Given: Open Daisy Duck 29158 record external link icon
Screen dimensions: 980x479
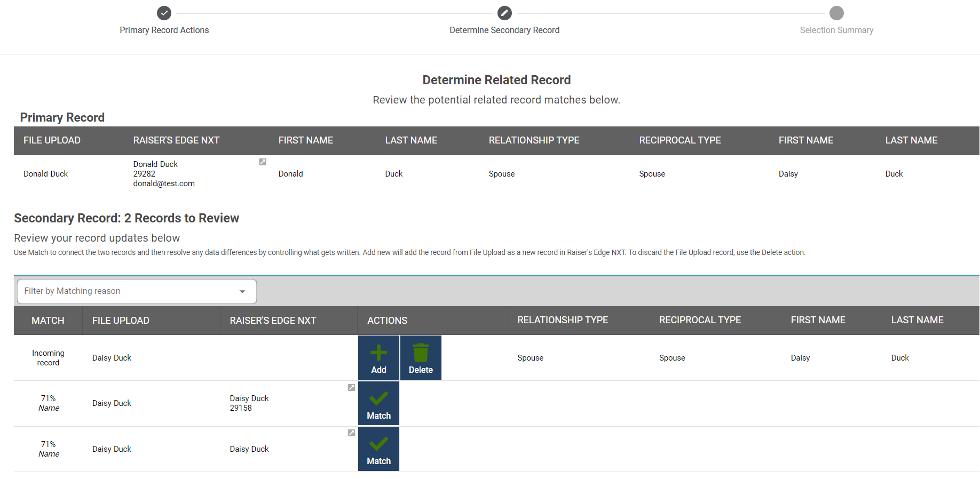Looking at the screenshot, I should click(351, 387).
